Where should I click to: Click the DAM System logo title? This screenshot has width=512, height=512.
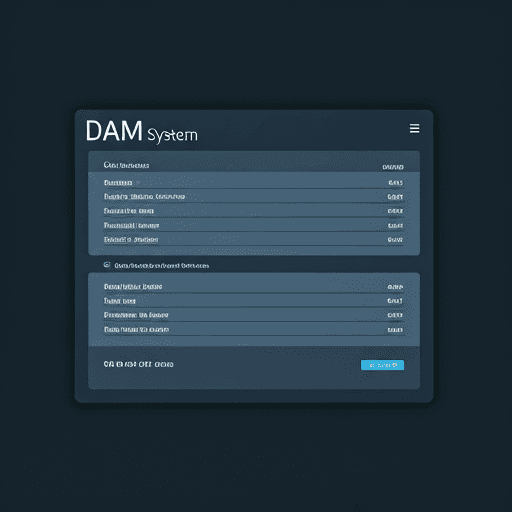[x=142, y=132]
